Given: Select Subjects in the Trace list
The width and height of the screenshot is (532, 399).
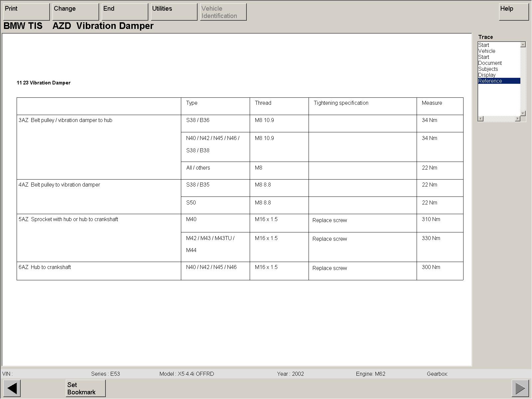Looking at the screenshot, I should 488,69.
